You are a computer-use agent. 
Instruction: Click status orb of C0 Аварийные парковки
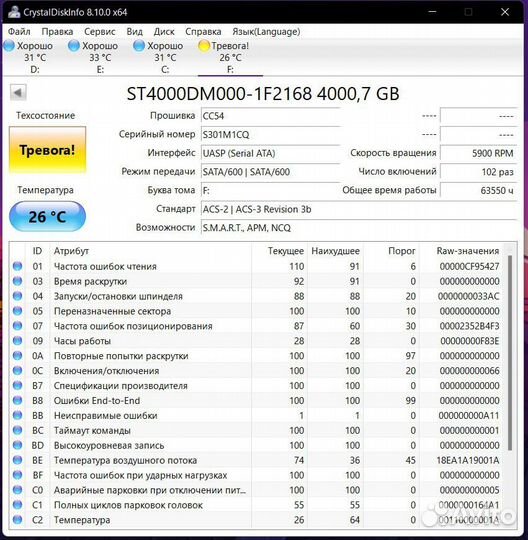click(x=17, y=490)
